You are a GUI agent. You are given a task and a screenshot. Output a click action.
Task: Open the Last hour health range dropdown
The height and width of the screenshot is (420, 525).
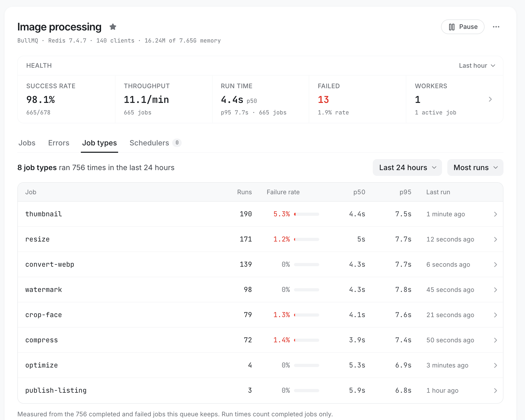point(477,66)
